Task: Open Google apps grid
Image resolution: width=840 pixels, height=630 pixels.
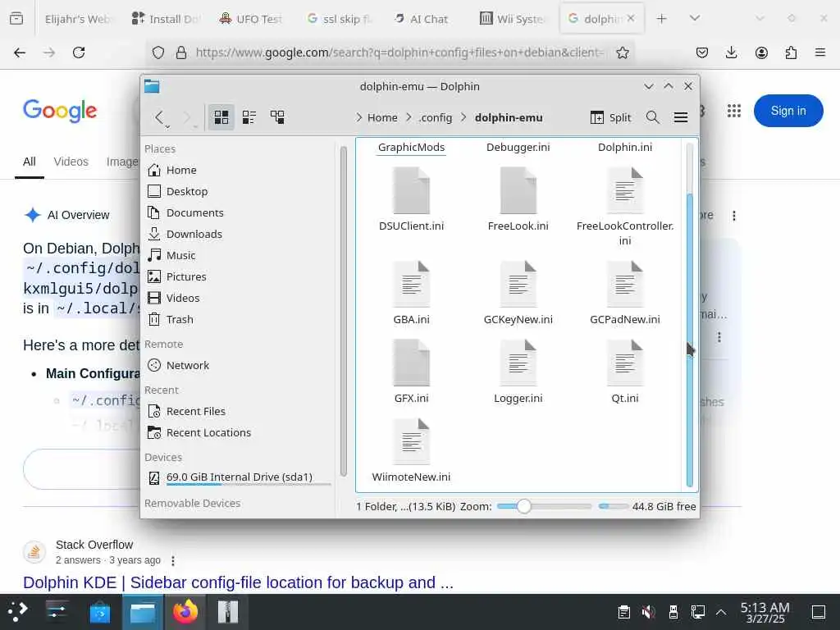Action: coord(734,111)
